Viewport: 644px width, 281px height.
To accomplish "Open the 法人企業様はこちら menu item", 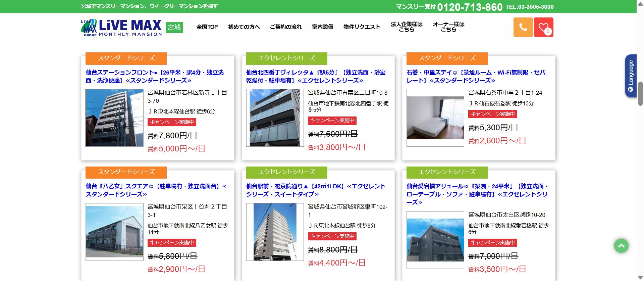I will [407, 27].
